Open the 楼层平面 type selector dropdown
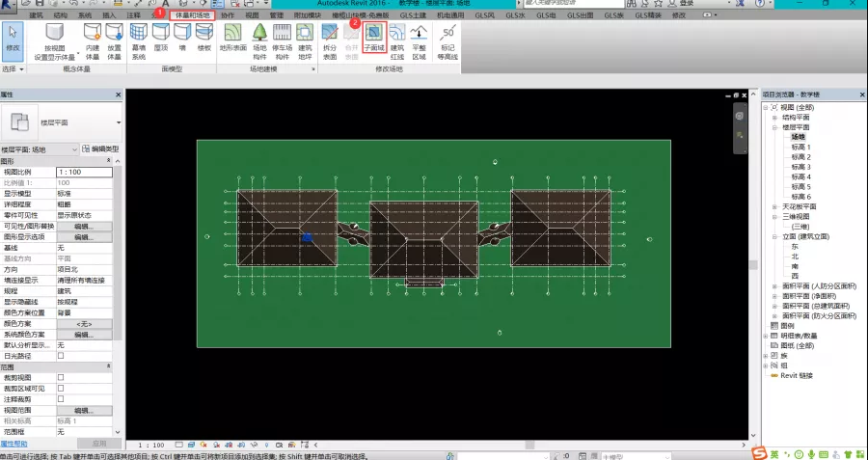This screenshot has height=460, width=868. (119, 122)
